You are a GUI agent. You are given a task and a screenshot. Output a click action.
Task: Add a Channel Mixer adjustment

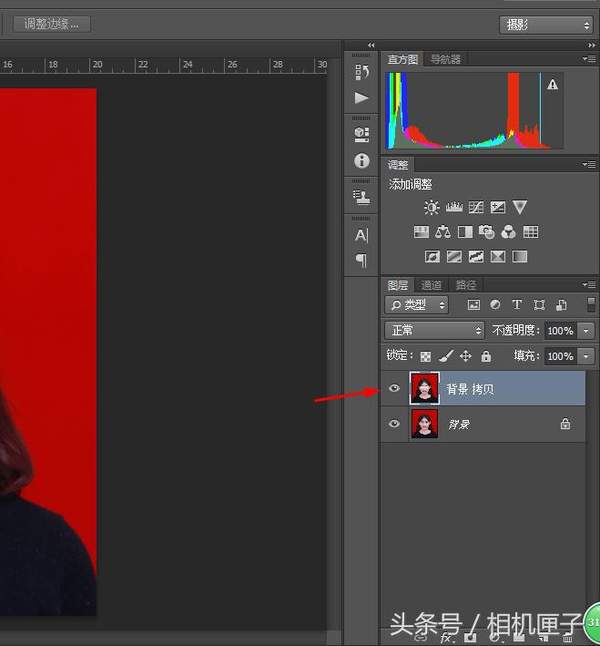click(509, 232)
